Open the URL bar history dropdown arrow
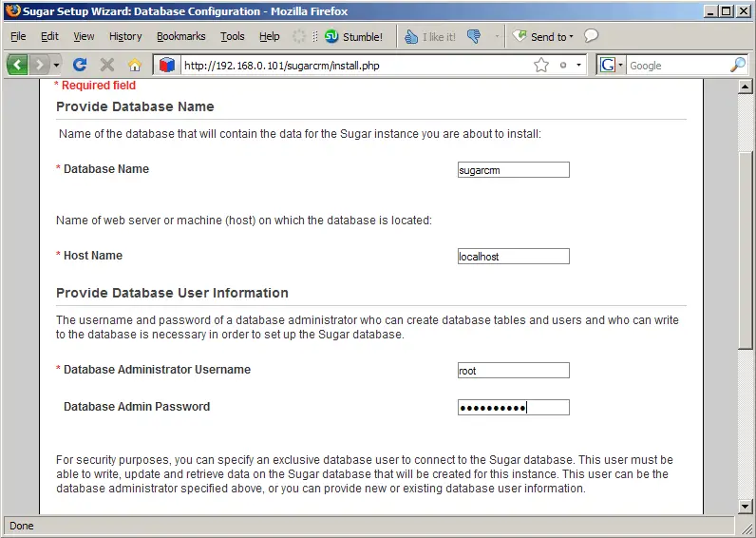The height and width of the screenshot is (538, 756). click(578, 65)
